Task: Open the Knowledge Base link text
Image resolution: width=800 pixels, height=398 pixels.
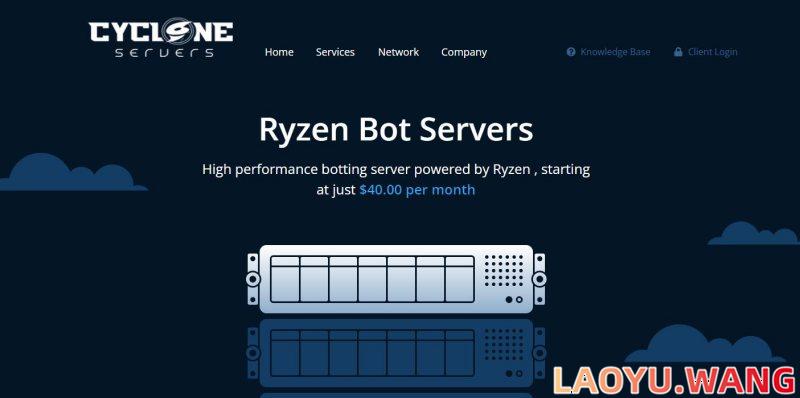Action: point(615,52)
